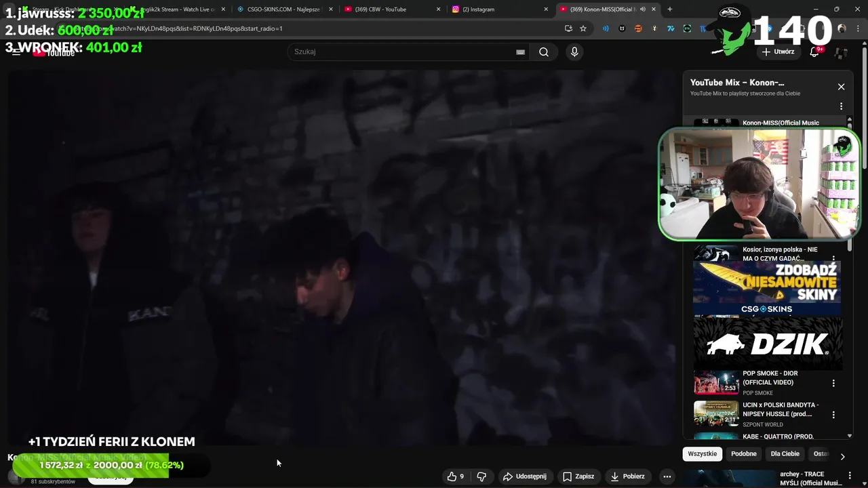This screenshot has width=868, height=488.
Task: Show more filter chips with the right arrow
Action: tap(842, 457)
